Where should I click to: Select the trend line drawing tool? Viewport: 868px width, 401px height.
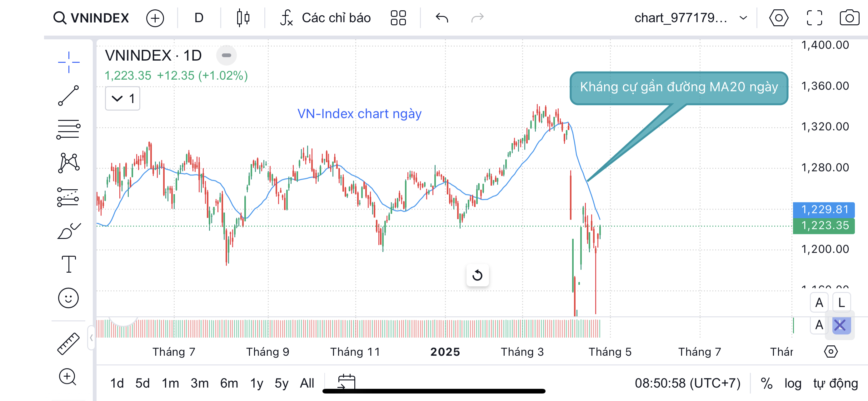pyautogui.click(x=68, y=96)
